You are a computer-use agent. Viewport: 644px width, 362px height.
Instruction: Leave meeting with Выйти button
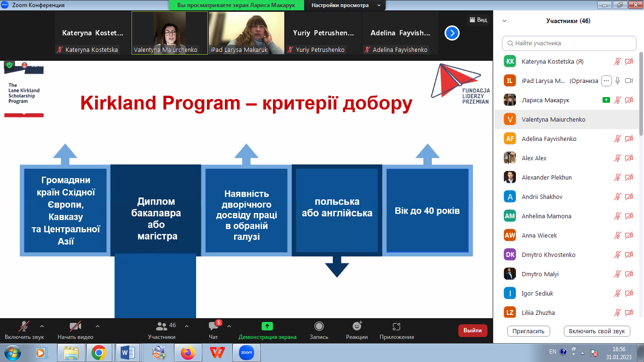[x=472, y=330]
